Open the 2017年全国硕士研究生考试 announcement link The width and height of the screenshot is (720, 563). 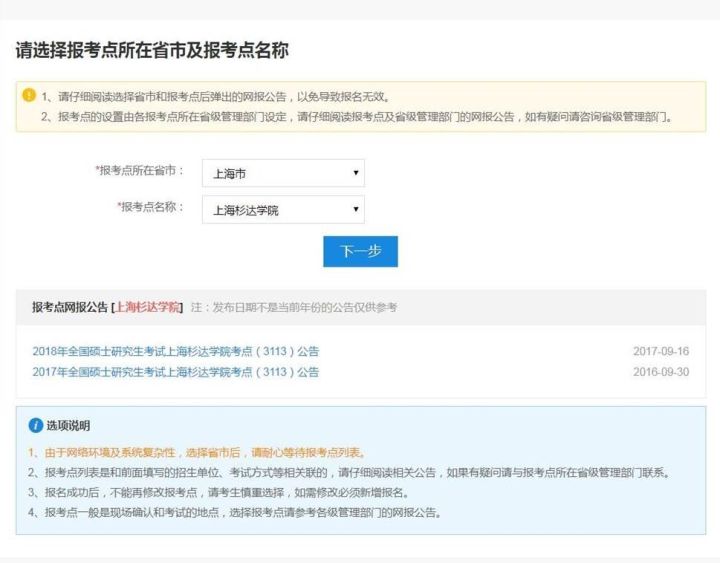point(175,372)
